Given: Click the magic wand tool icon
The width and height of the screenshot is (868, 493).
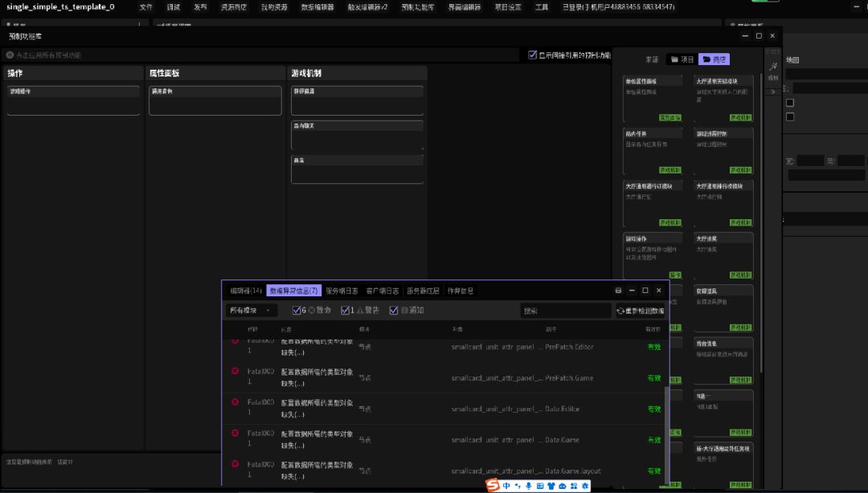Looking at the screenshot, I should (x=773, y=67).
